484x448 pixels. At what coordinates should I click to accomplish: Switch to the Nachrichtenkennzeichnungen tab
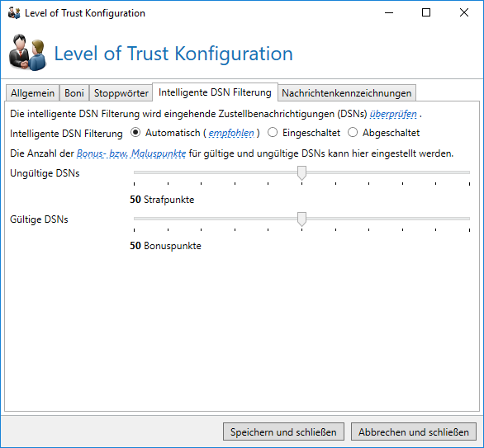click(x=347, y=92)
